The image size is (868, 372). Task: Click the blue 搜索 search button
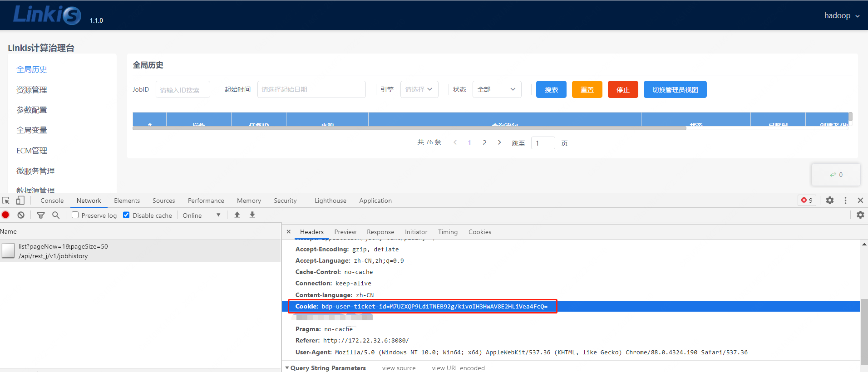(x=551, y=89)
